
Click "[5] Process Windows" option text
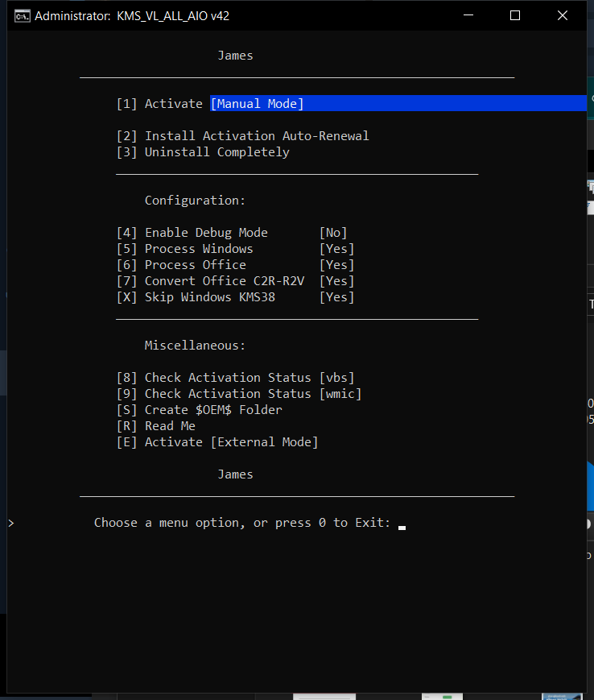[x=184, y=249]
